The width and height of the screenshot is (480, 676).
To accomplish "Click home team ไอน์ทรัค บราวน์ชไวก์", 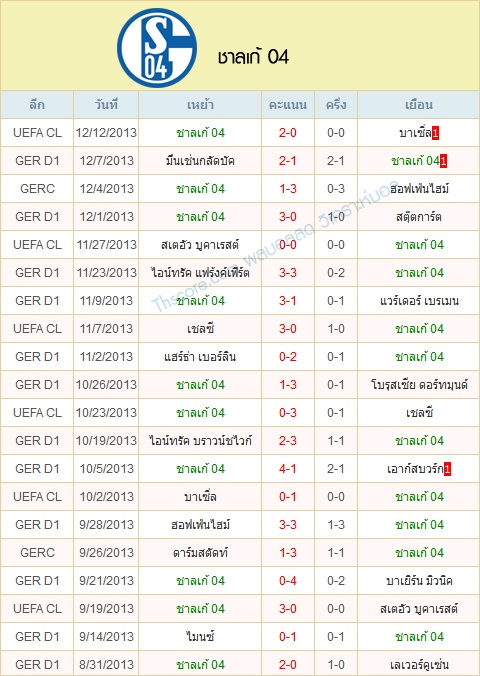I will pyautogui.click(x=200, y=441).
